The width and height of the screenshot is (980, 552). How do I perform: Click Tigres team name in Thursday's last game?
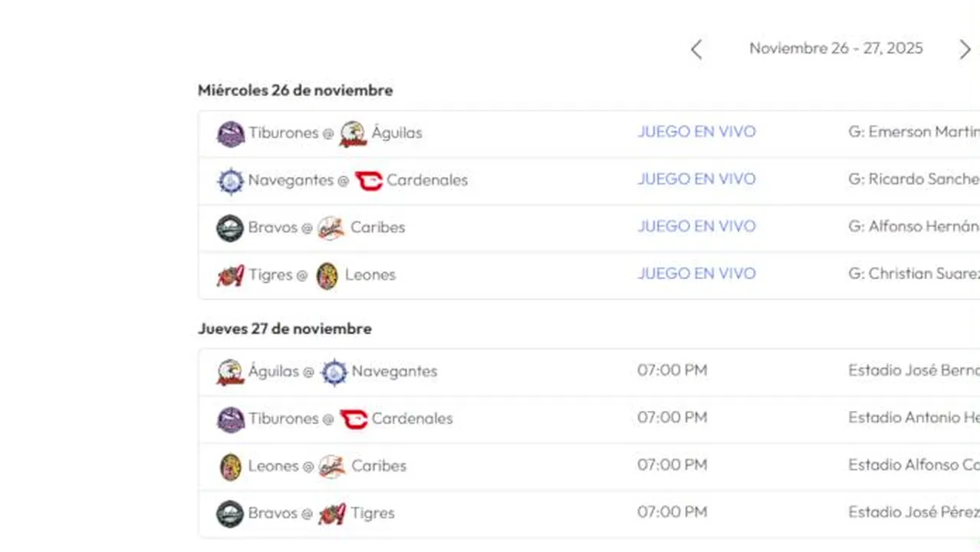[x=373, y=513]
